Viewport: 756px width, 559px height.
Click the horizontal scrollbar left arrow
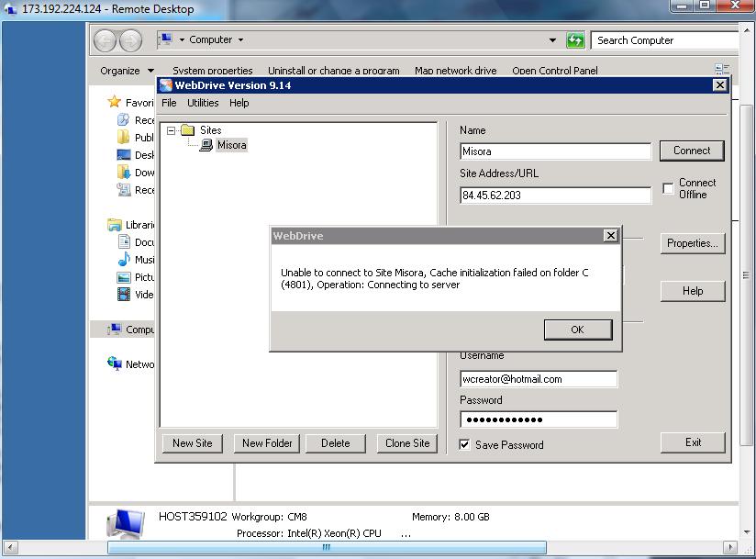(x=10, y=547)
